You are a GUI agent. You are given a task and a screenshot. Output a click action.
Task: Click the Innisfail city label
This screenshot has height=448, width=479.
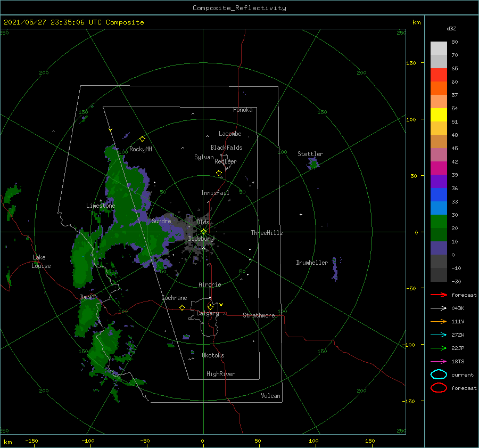click(x=215, y=193)
